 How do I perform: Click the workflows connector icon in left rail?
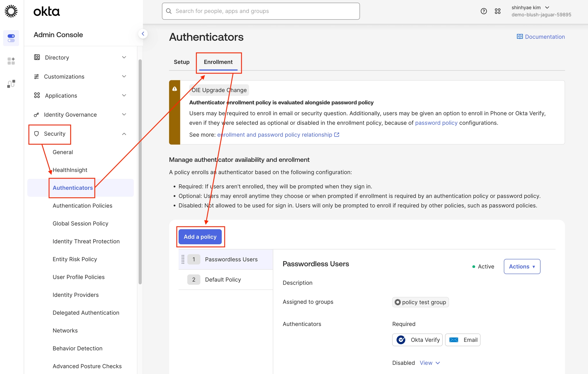point(11,84)
